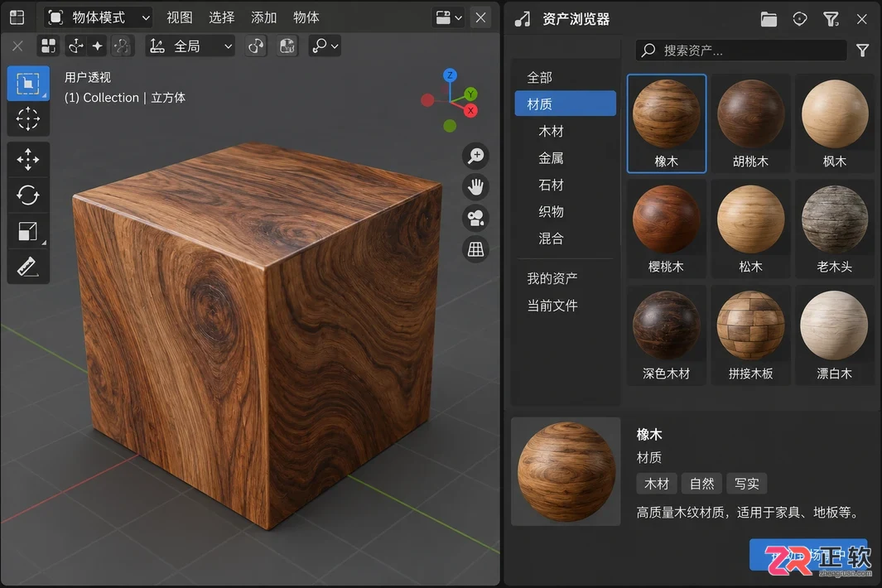Click the zoom view magnifier button
The image size is (882, 588).
pos(476,156)
